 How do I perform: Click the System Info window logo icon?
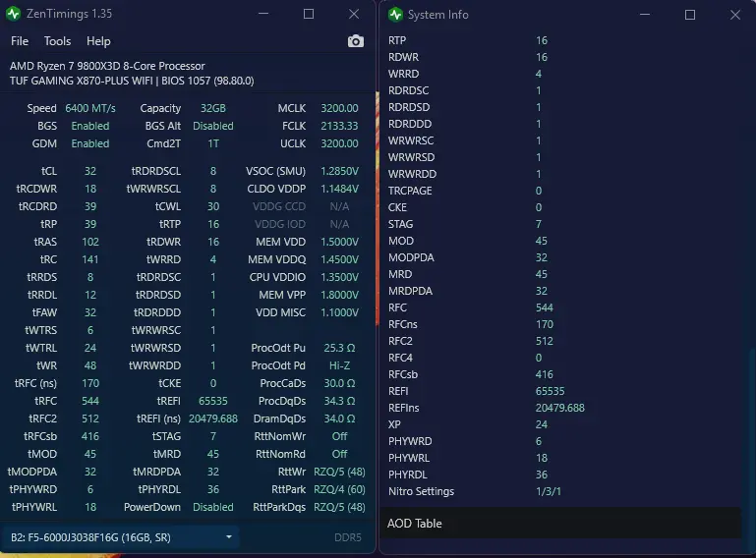395,15
